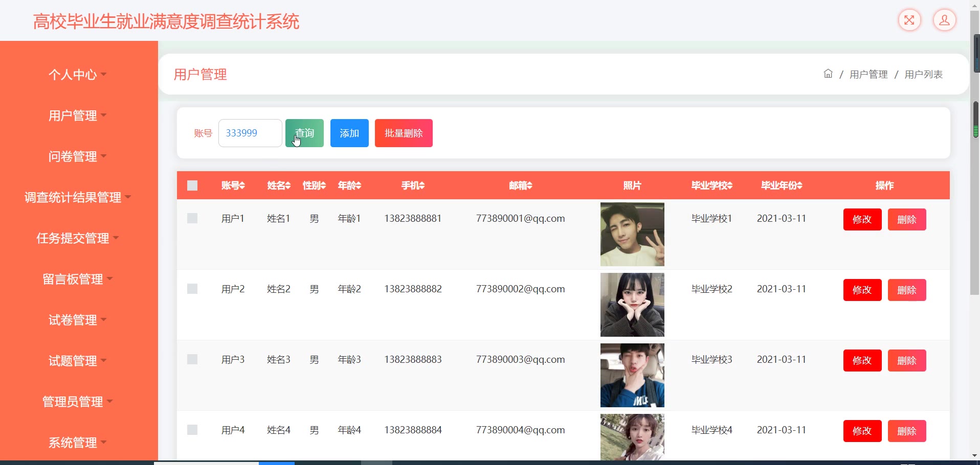The width and height of the screenshot is (980, 465).
Task: Click 修改 for 用户1
Action: pyautogui.click(x=862, y=219)
